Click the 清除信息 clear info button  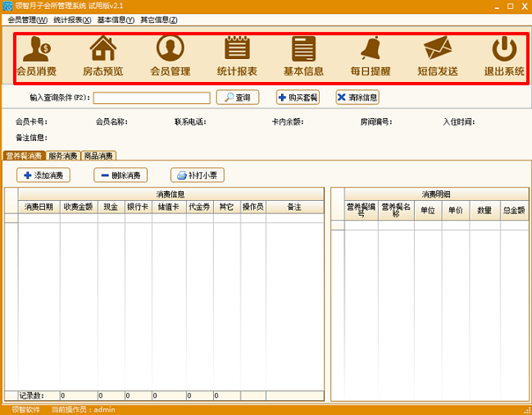(357, 98)
